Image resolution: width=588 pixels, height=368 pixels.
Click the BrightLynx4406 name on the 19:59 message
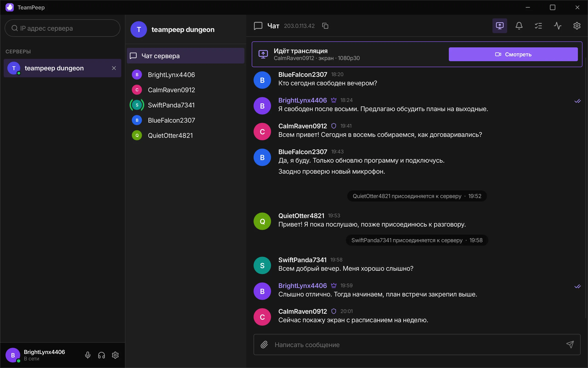click(x=302, y=285)
